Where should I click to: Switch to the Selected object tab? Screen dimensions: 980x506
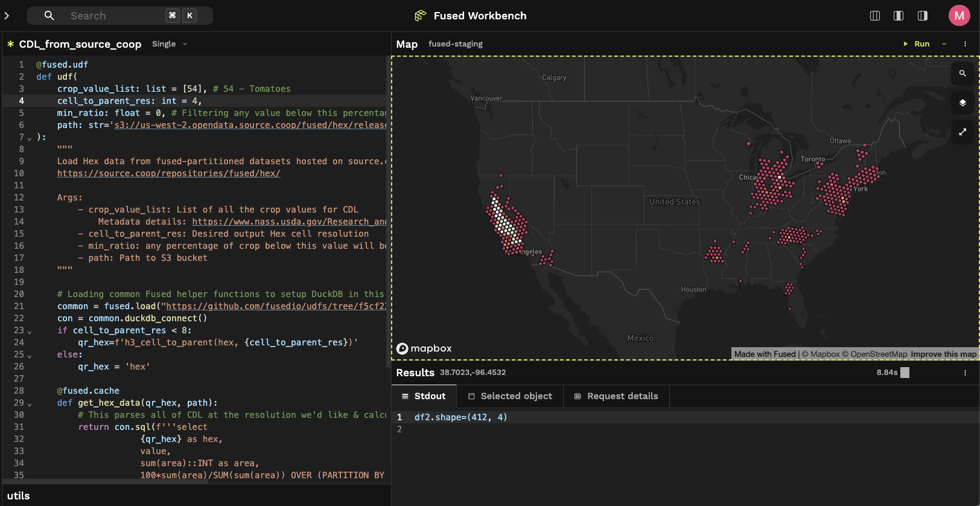[510, 396]
